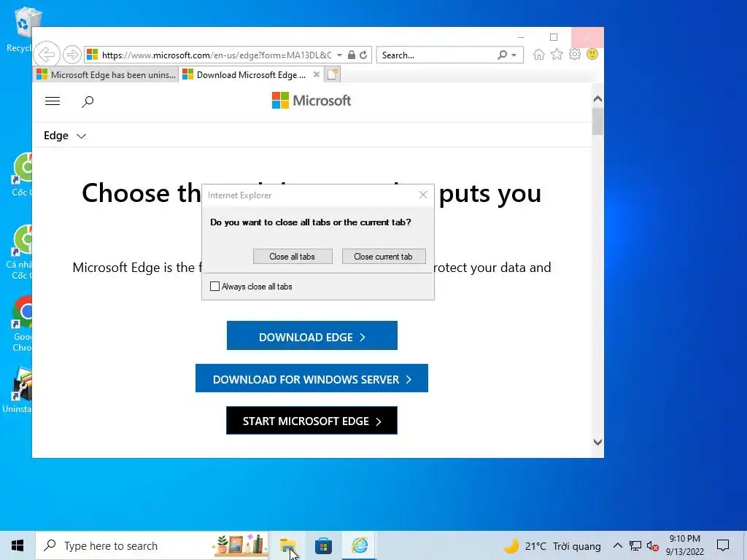Open the hamburger menu on Microsoft page

[53, 101]
